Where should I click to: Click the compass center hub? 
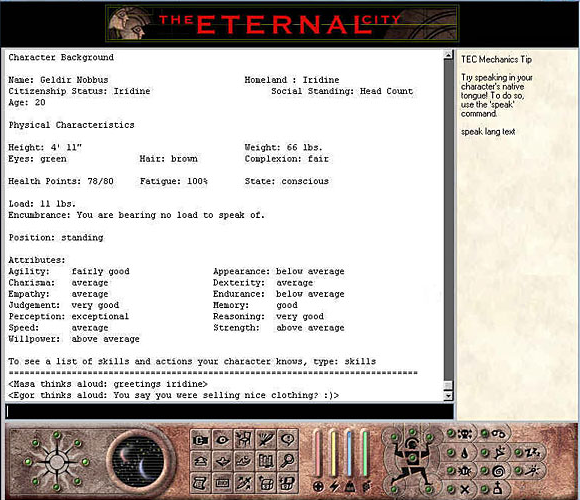(57, 462)
